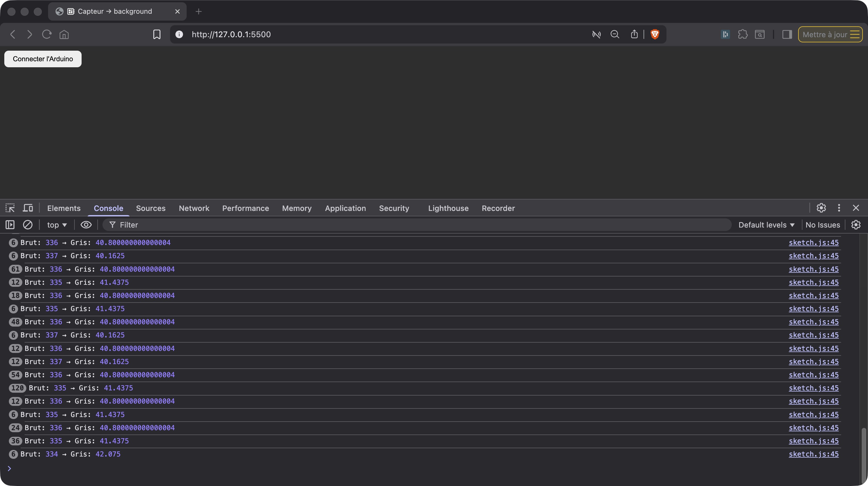Click the Brave Shields lion icon

coord(655,34)
